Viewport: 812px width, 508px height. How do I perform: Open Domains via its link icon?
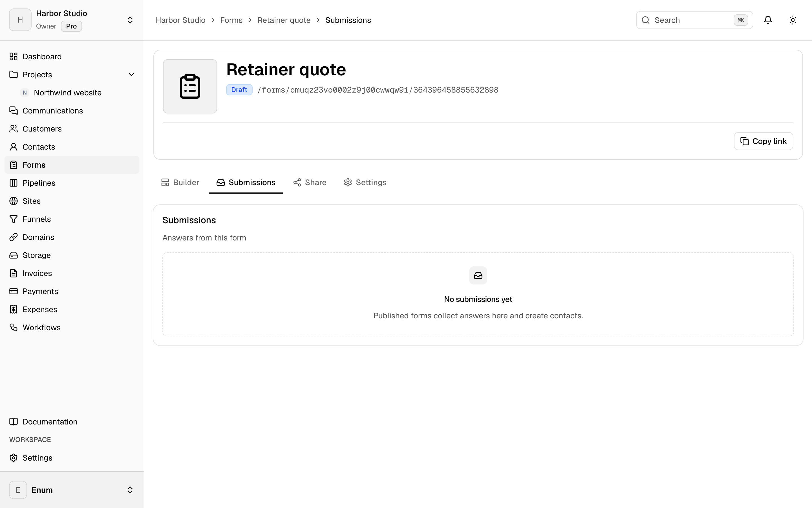[14, 237]
